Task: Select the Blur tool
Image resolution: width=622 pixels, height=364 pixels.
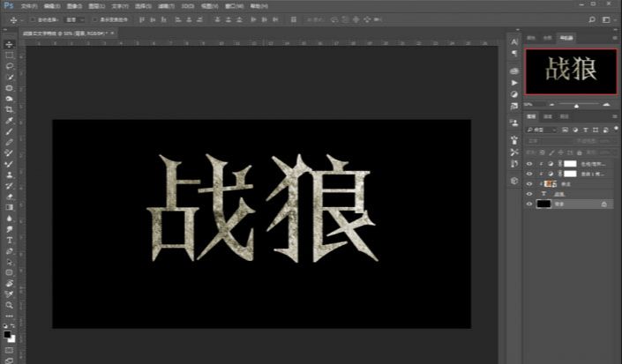Action: [x=9, y=219]
